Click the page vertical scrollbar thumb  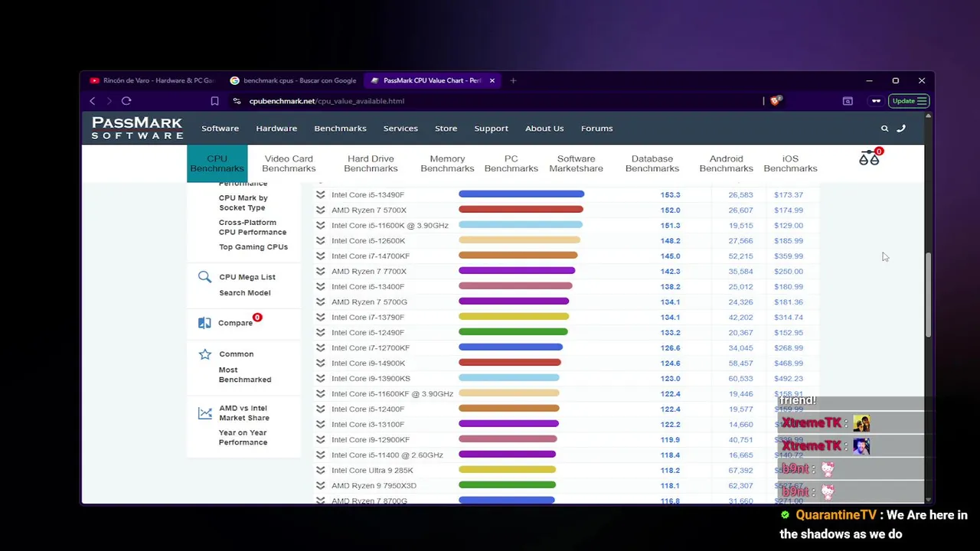click(928, 295)
